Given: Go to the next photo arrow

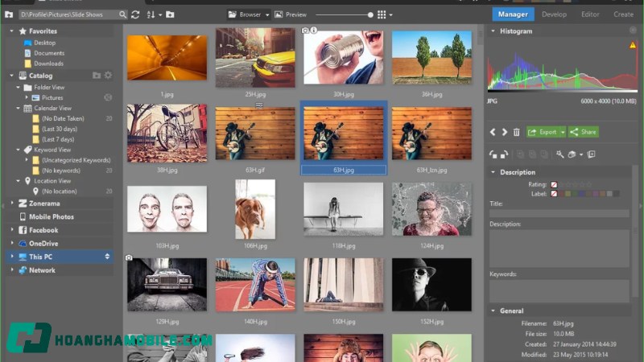Looking at the screenshot, I should click(505, 132).
